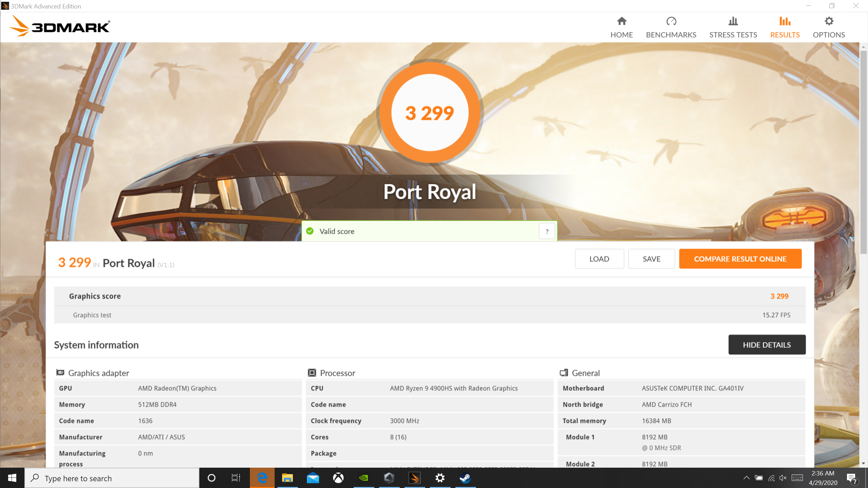Click the green Valid score checkmark icon
Viewport: 868px width, 488px height.
pyautogui.click(x=310, y=231)
